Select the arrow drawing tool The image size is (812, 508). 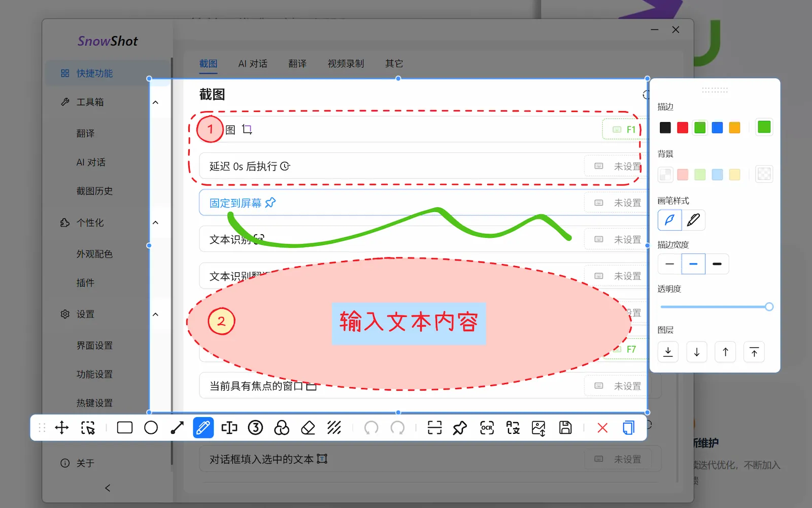177,428
